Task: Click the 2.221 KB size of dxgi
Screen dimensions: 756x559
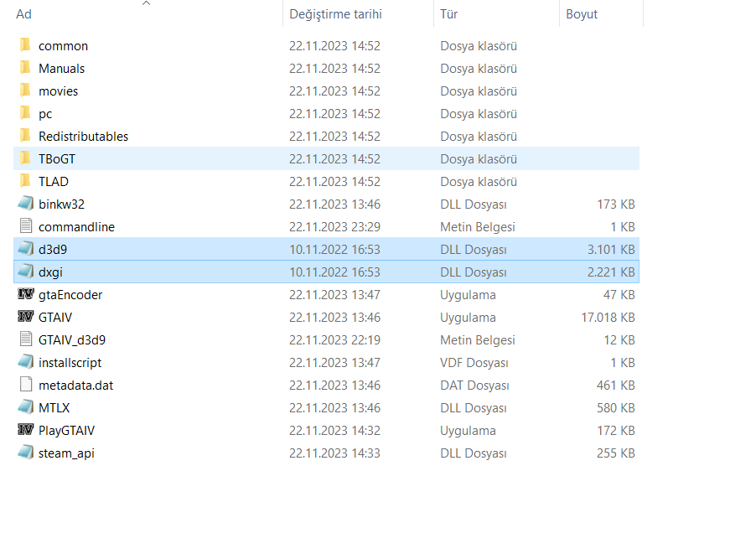Action: click(x=611, y=272)
